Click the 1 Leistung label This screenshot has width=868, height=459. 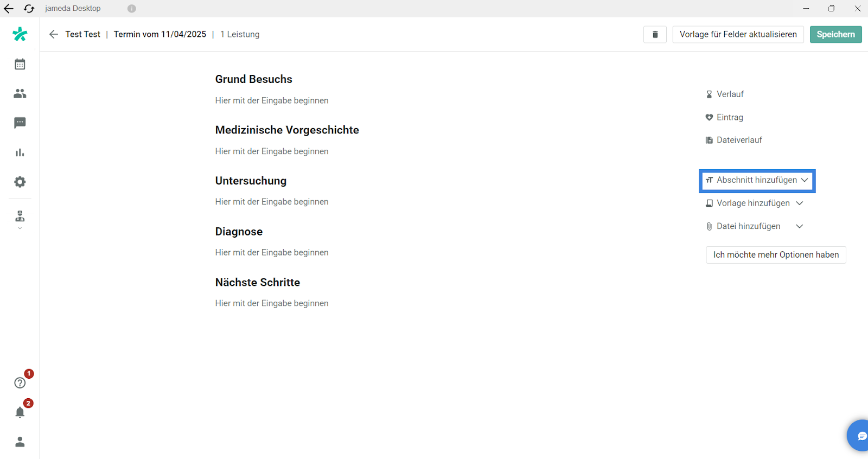point(240,34)
